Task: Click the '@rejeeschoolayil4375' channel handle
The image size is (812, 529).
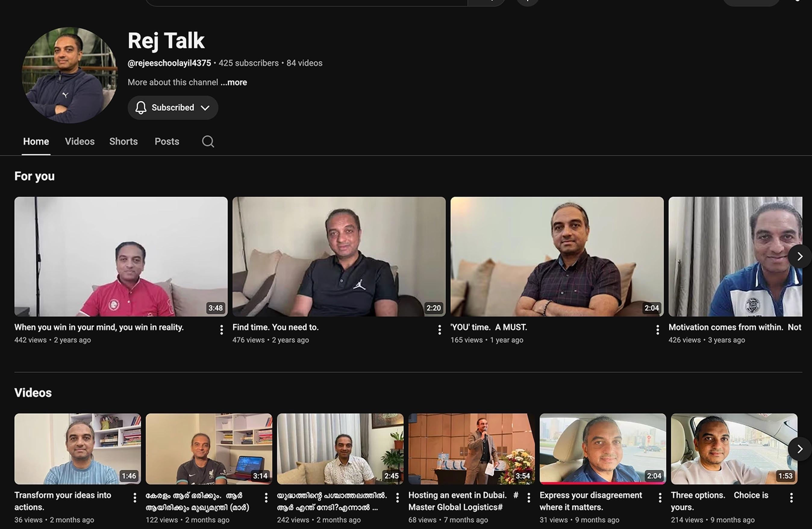Action: [169, 63]
